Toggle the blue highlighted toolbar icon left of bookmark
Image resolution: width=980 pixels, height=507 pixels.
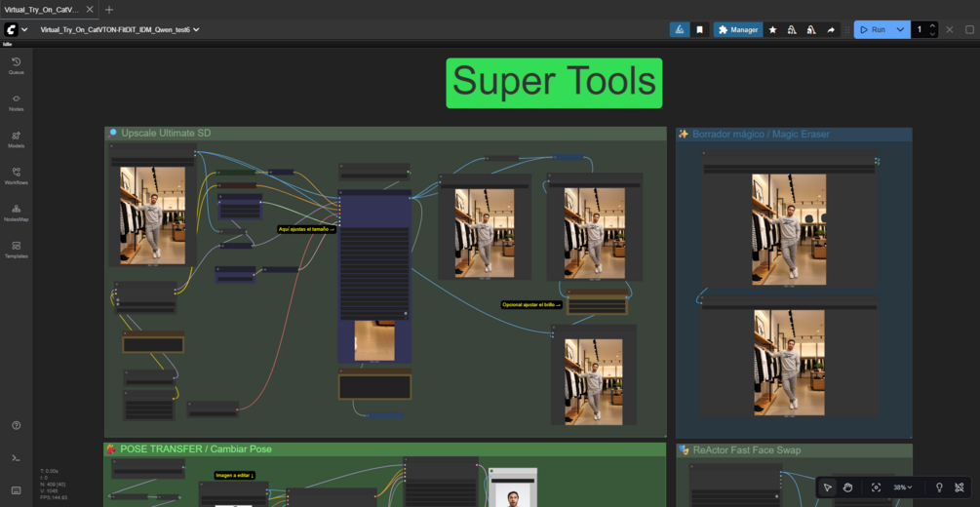click(680, 29)
